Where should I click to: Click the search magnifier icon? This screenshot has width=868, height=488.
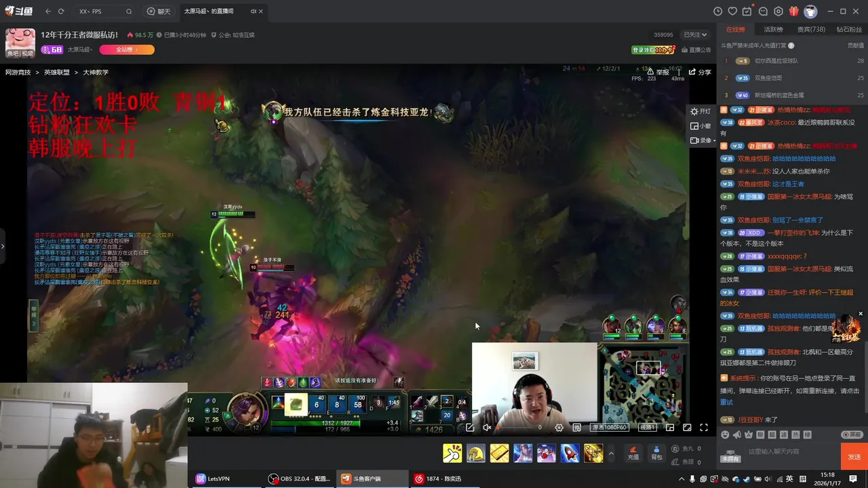(129, 12)
